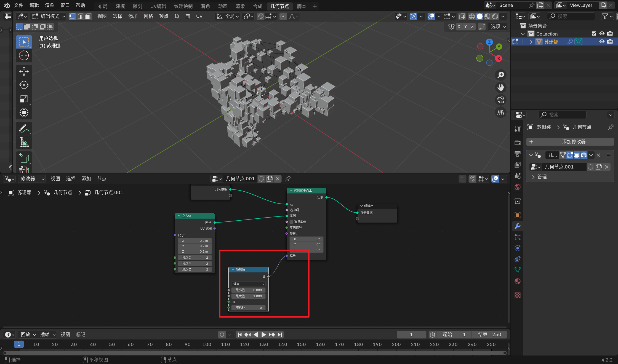This screenshot has height=364, width=618.
Task: Toggle 选择实例 checkbox in instance node
Action: 291,222
